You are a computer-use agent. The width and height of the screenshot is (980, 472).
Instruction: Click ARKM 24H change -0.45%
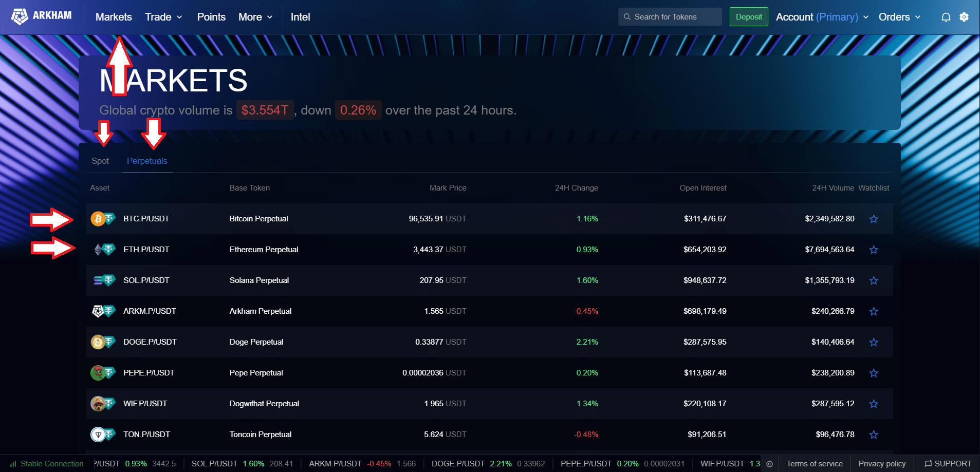(586, 311)
